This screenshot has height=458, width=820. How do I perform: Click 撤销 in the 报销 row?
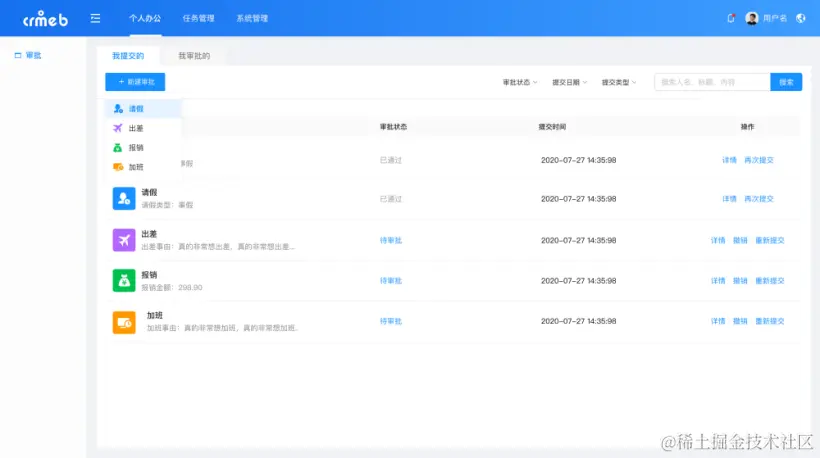point(740,281)
